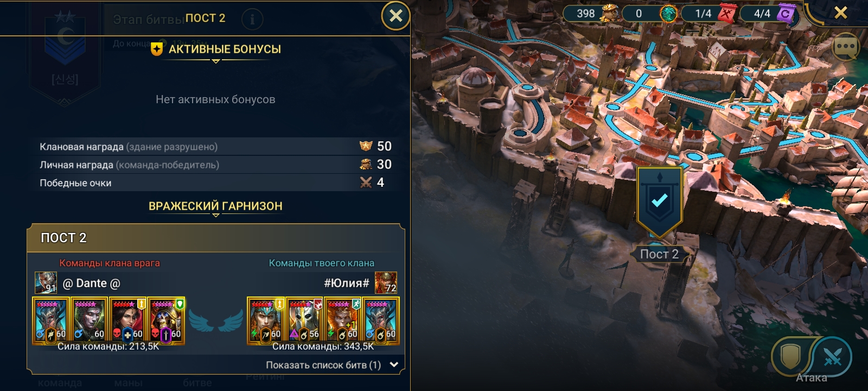Expand Показать список битв chevron

394,365
